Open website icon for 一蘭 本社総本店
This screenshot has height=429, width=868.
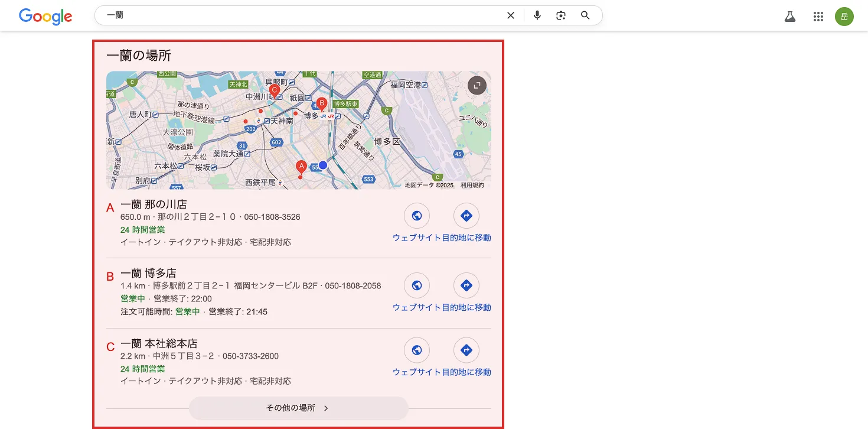[x=417, y=351]
